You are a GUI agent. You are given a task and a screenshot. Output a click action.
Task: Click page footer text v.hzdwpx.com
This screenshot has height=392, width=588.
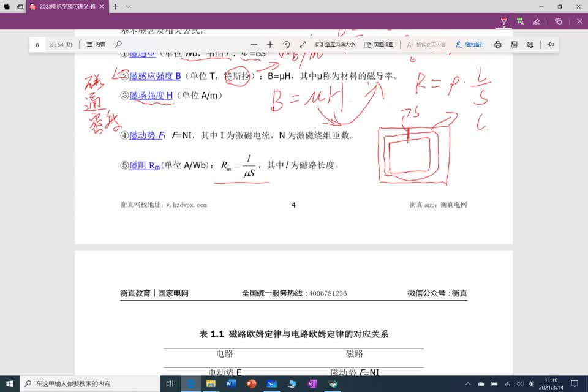coord(186,205)
